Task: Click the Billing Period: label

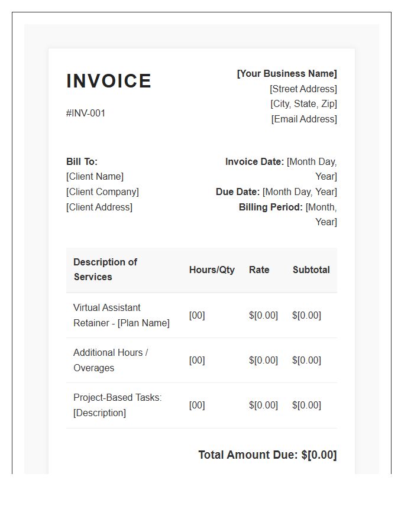Action: coord(270,207)
